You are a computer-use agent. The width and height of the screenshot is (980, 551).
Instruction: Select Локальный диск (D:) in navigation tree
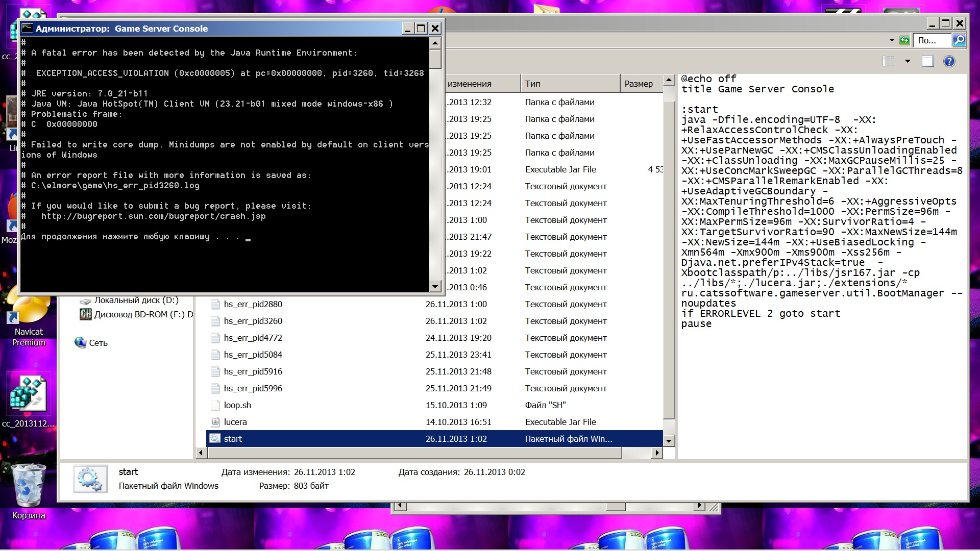click(x=136, y=300)
